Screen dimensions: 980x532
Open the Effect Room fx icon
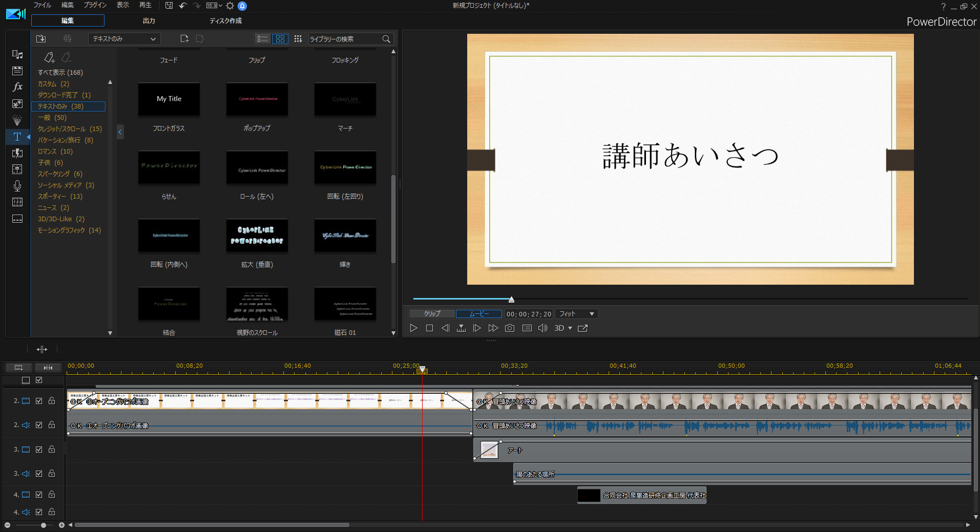click(x=17, y=87)
